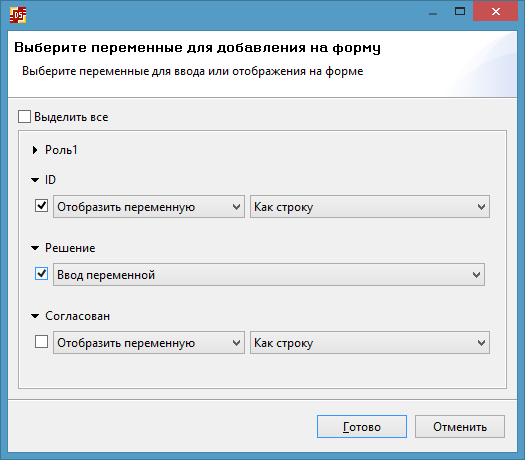Viewport: 525px width, 460px height.
Task: Collapse the Согласован section arrow
Action: [x=35, y=316]
